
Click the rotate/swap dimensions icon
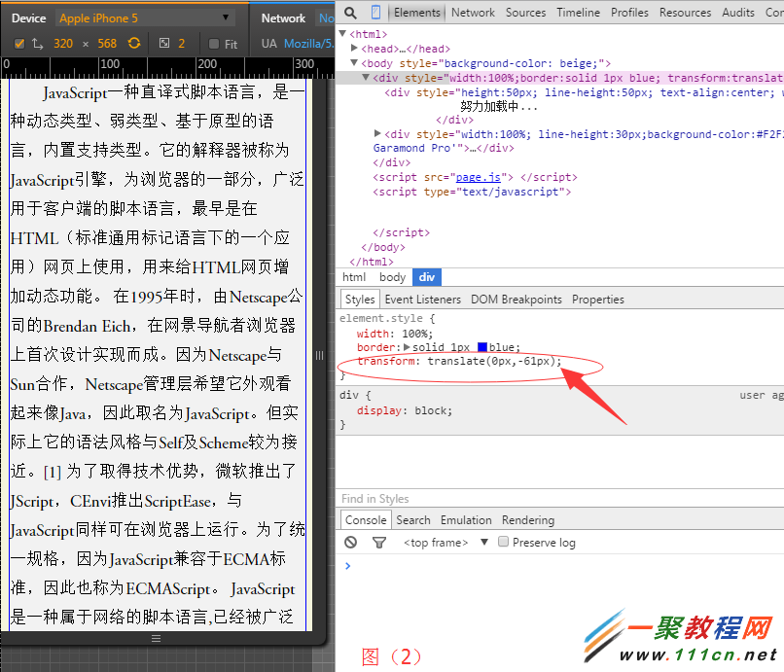tap(38, 44)
